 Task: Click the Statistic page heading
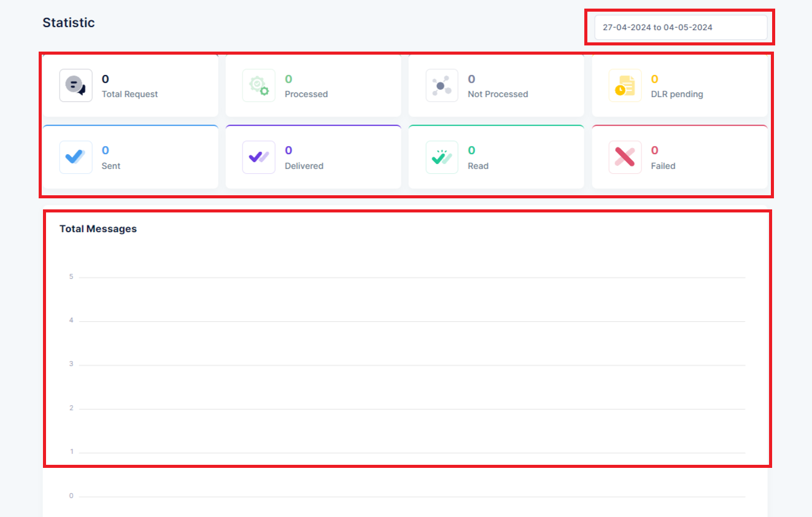tap(69, 23)
